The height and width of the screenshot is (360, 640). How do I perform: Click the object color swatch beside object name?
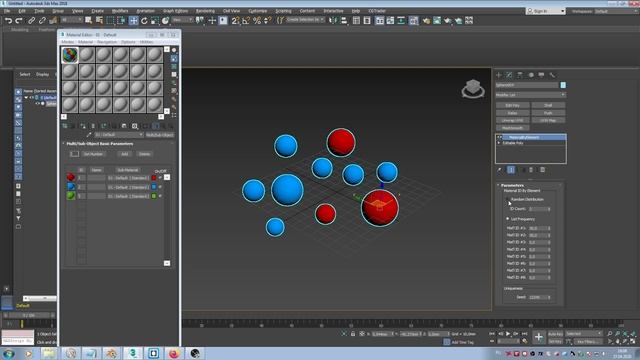[x=563, y=85]
